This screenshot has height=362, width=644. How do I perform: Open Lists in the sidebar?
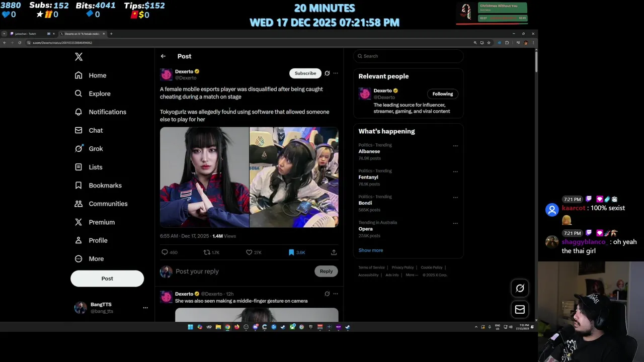coord(89,167)
